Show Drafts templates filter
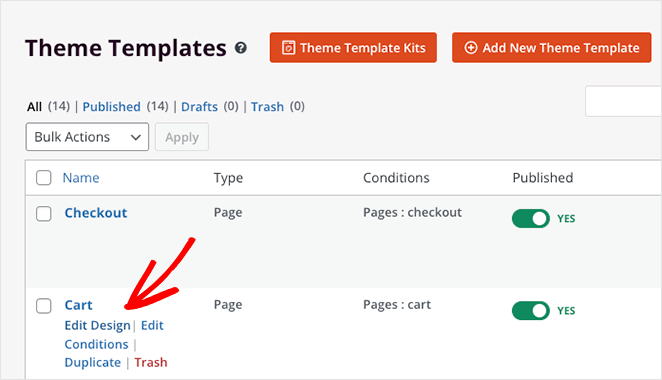This screenshot has width=662, height=380. [199, 106]
